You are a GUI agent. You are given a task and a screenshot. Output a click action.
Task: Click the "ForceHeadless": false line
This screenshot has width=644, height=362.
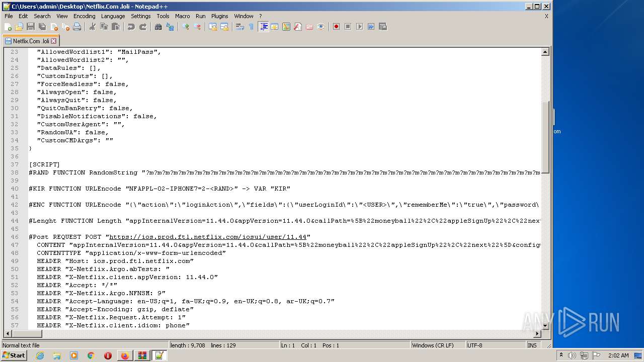click(x=83, y=84)
